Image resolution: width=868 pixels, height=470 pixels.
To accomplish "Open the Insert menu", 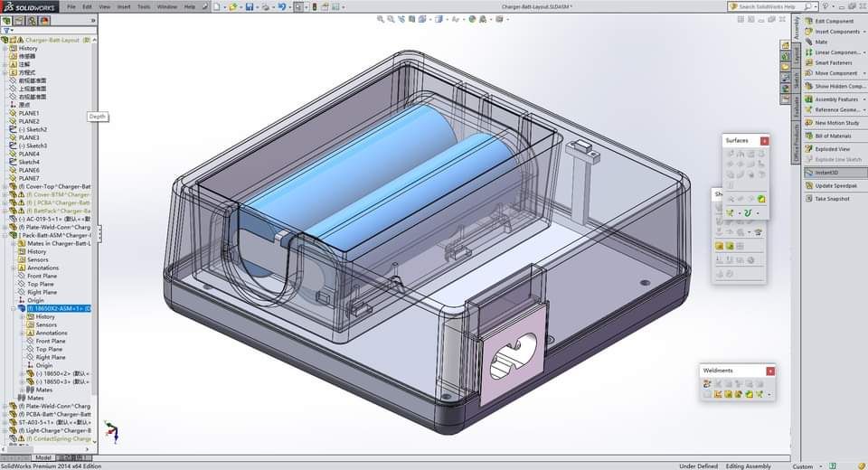I will pos(124,6).
